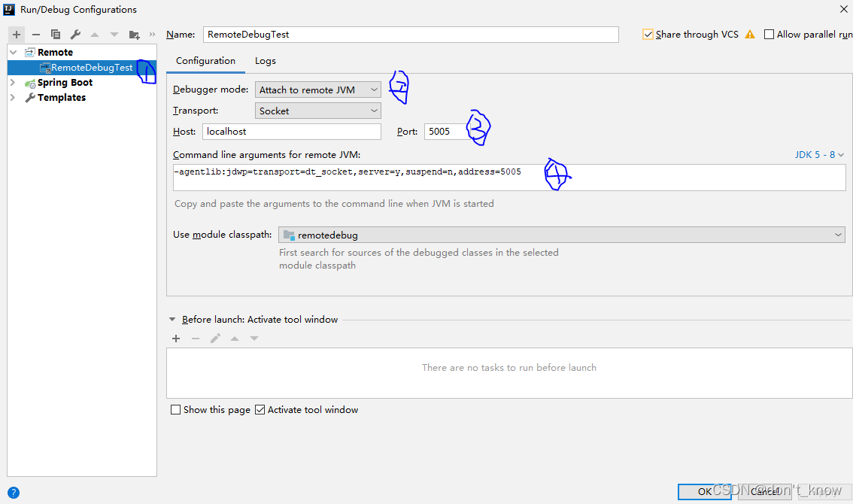Open edit defaults with the wrench icon
The image size is (853, 504).
(x=75, y=35)
